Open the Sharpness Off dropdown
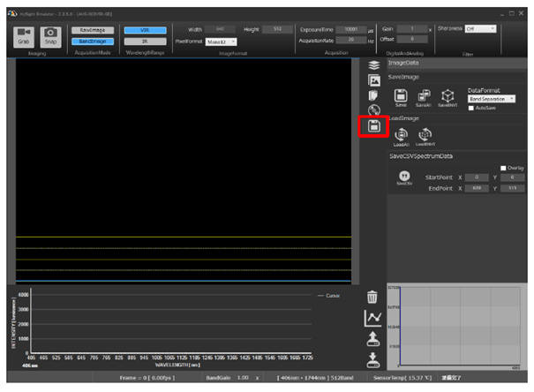The height and width of the screenshot is (392, 534). pos(480,28)
